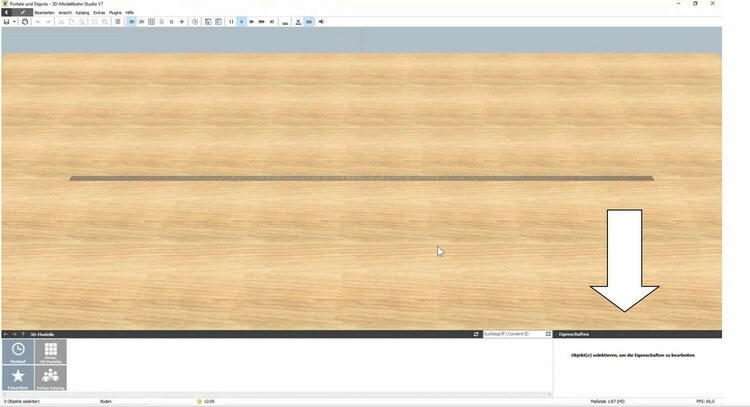Viewport: 750px width, 407px height.
Task: Click the catalog up-level arrow
Action: click(x=23, y=334)
